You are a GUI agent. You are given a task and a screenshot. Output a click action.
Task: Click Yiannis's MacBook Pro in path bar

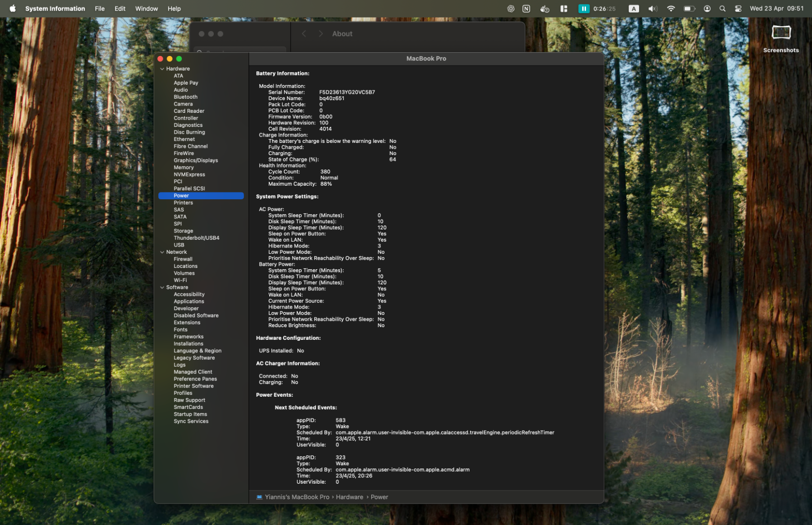(x=297, y=497)
